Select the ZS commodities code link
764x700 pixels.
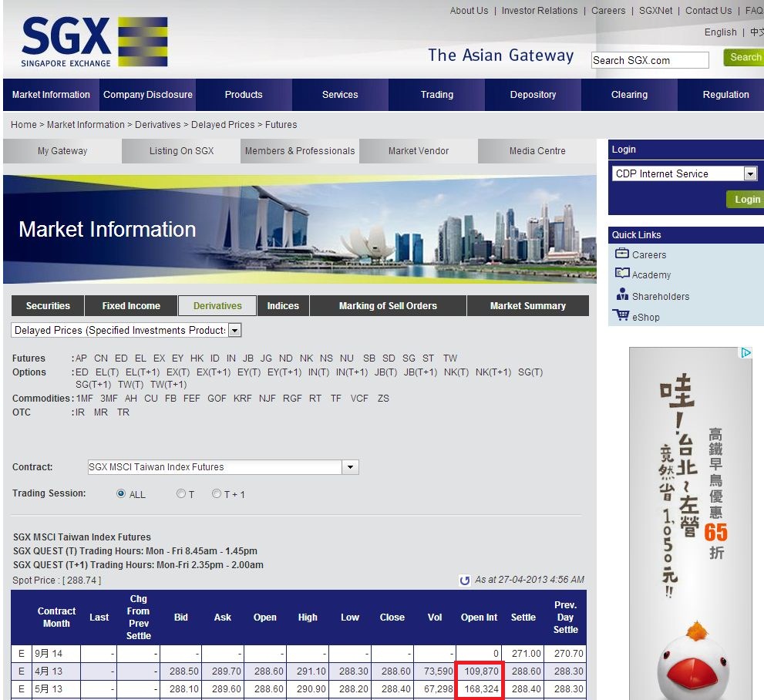click(x=383, y=399)
